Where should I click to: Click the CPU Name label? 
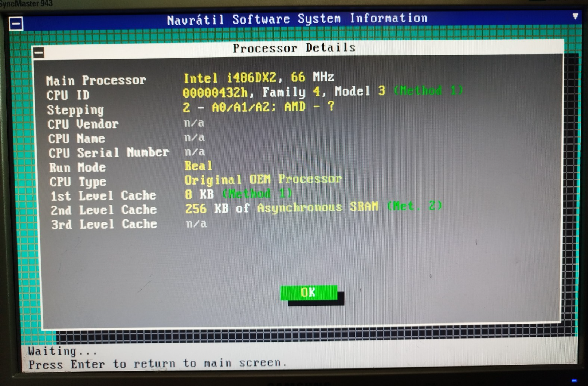[x=77, y=139]
